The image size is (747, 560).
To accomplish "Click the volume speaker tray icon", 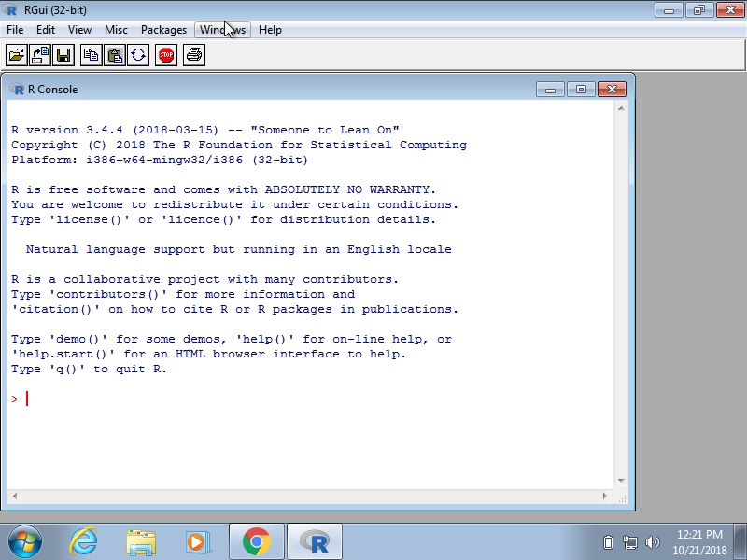I will (x=652, y=541).
